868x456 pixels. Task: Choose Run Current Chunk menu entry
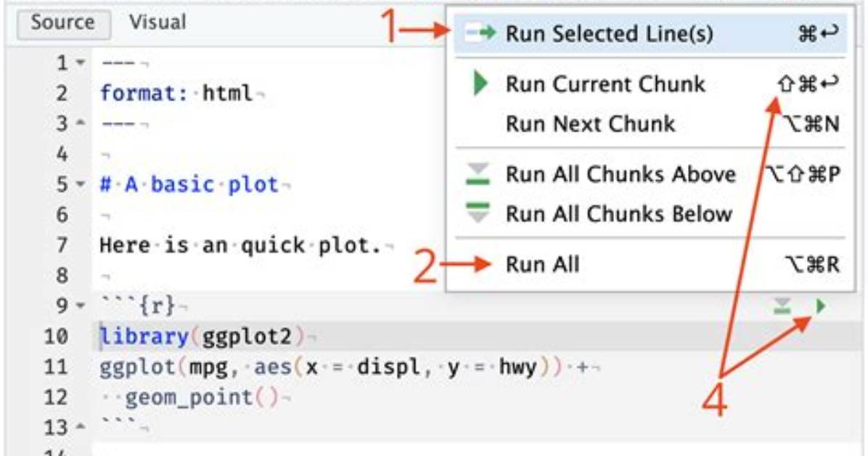tap(651, 84)
